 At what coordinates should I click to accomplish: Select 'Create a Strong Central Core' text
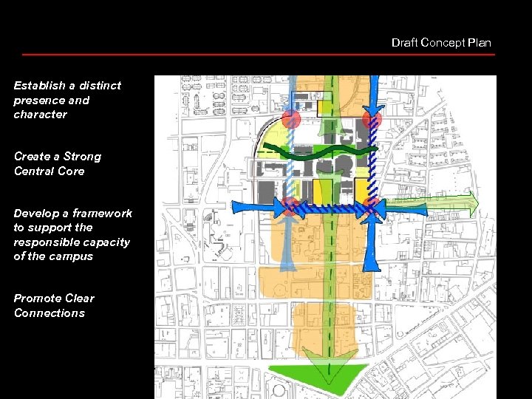[58, 163]
